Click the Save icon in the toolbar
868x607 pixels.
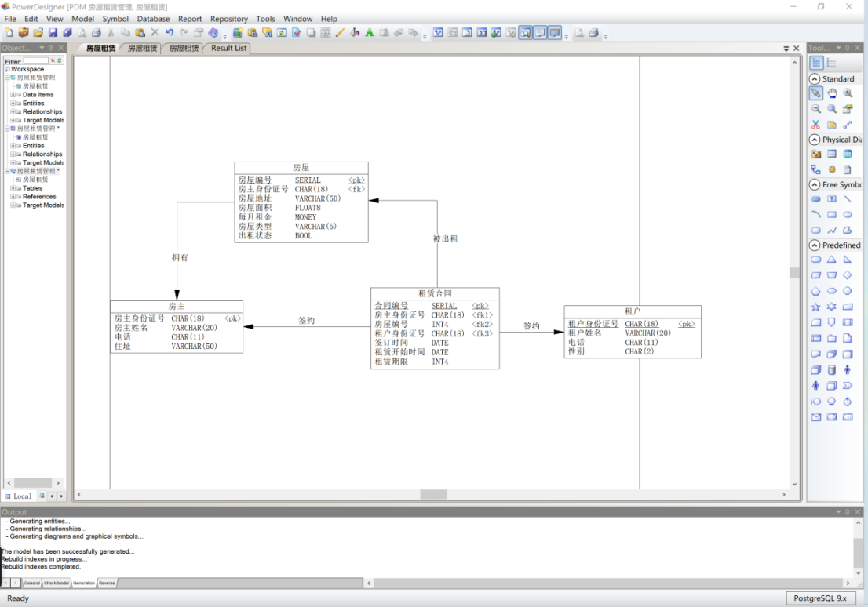click(53, 33)
